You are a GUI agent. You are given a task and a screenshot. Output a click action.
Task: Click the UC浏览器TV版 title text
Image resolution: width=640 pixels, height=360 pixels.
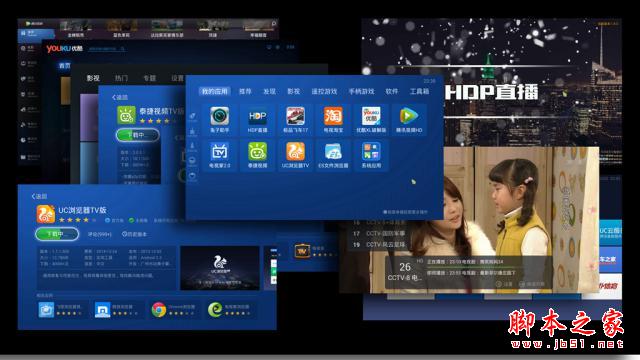tap(82, 210)
